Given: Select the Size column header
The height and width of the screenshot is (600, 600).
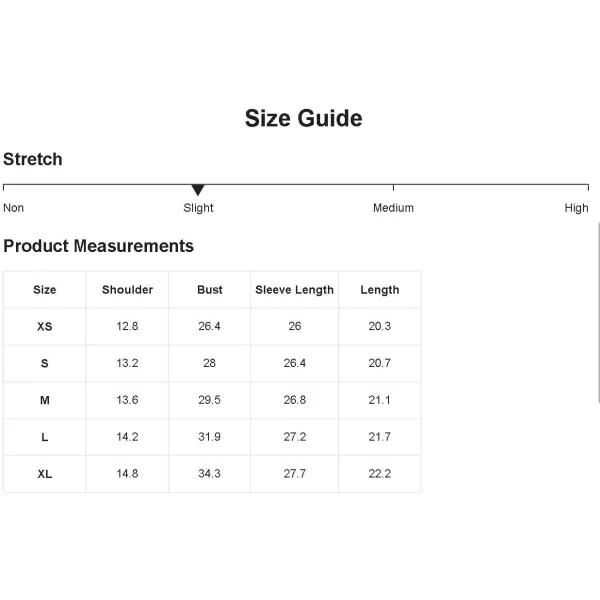Looking at the screenshot, I should [x=45, y=290].
